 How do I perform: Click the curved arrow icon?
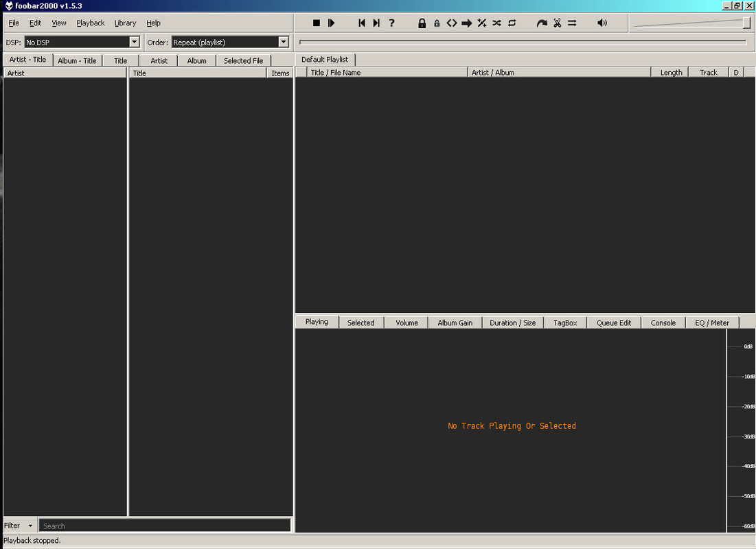pyautogui.click(x=542, y=23)
